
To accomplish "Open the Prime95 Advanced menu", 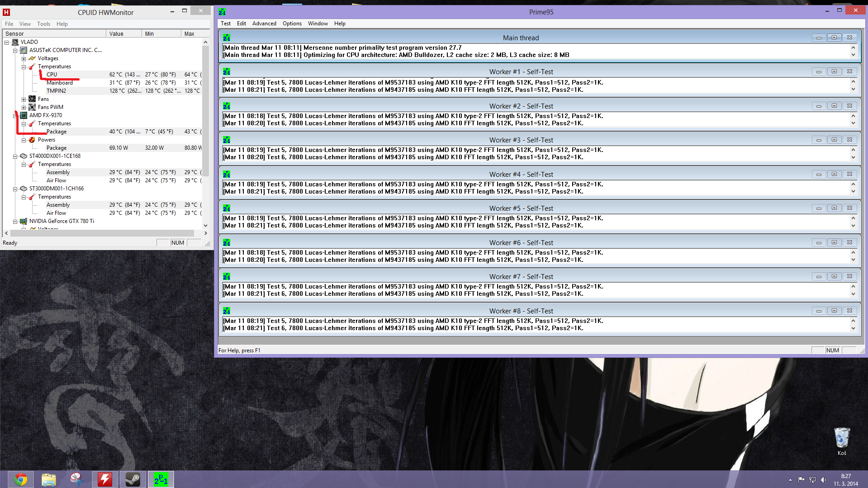I will pos(264,24).
